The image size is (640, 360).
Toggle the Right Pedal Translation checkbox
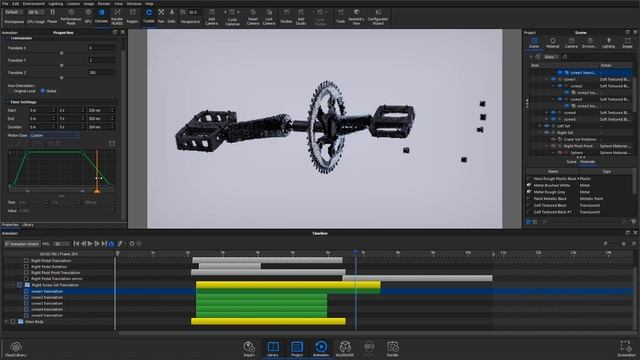click(26, 260)
